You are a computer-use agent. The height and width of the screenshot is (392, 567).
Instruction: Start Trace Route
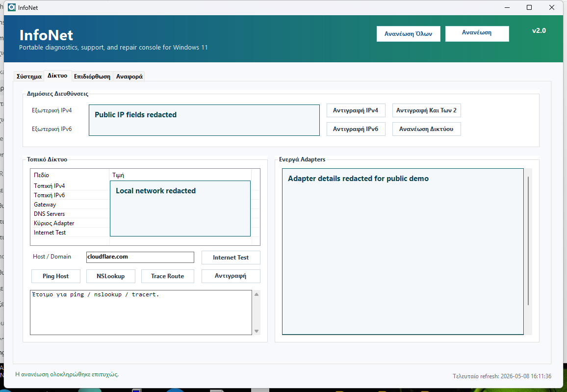(167, 276)
